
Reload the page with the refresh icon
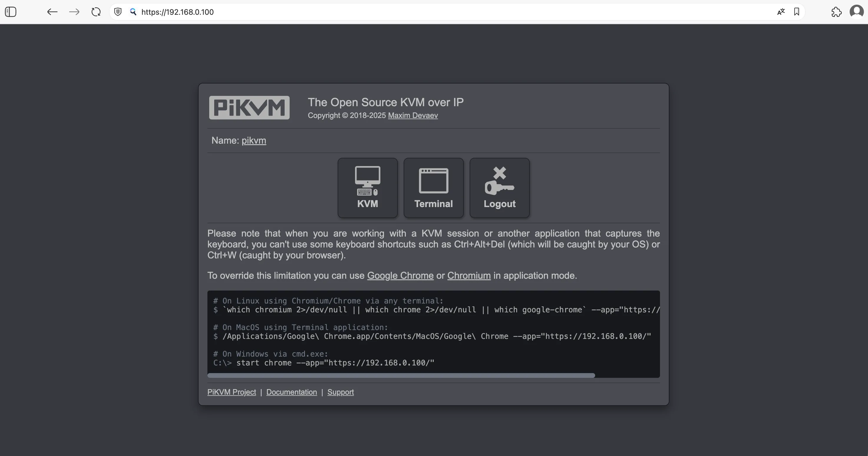[96, 12]
